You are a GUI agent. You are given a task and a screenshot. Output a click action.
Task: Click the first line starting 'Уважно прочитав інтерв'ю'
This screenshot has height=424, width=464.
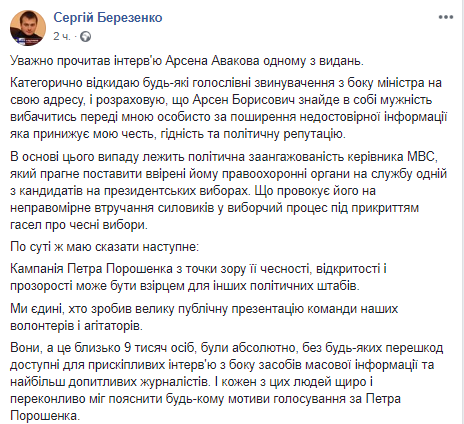coord(187,61)
